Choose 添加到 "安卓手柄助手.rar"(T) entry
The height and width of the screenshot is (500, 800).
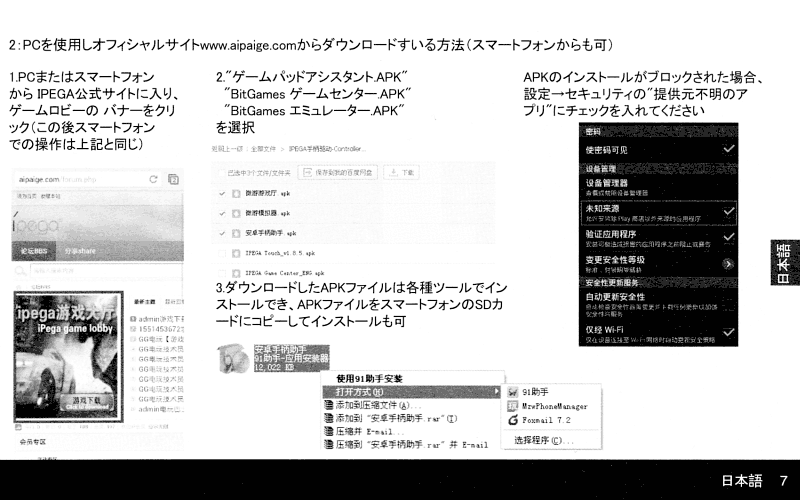coord(396,418)
